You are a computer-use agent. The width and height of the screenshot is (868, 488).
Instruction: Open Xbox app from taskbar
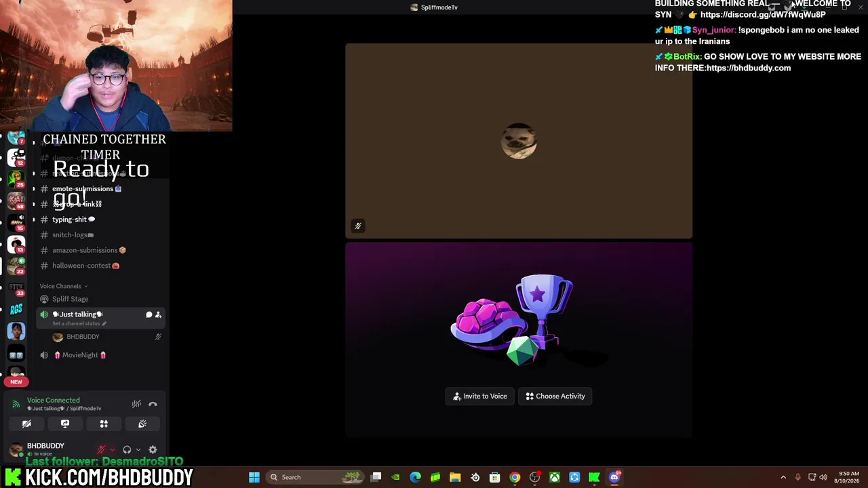[555, 477]
